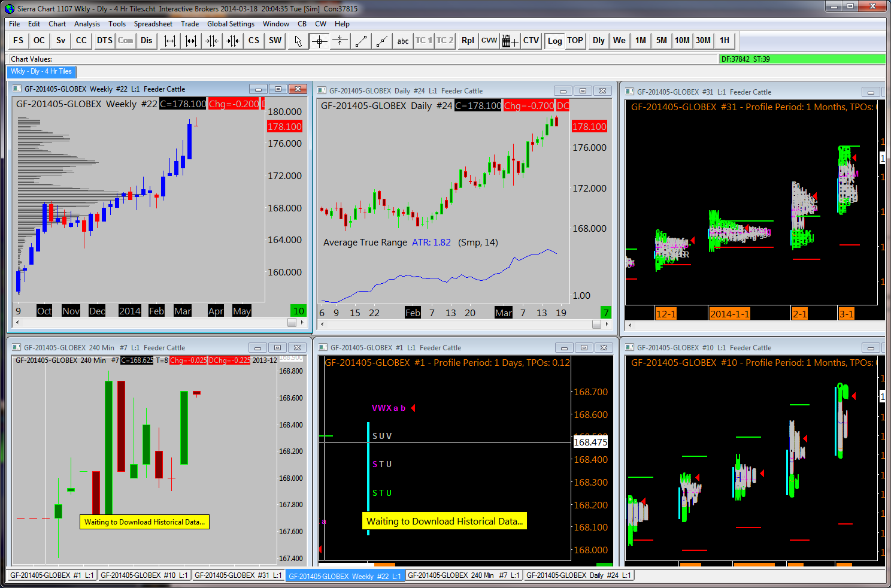Viewport: 891px width, 588px height.
Task: Switch to GF-201405-GLOBEX Daily #24 bottom tab
Action: pos(579,575)
